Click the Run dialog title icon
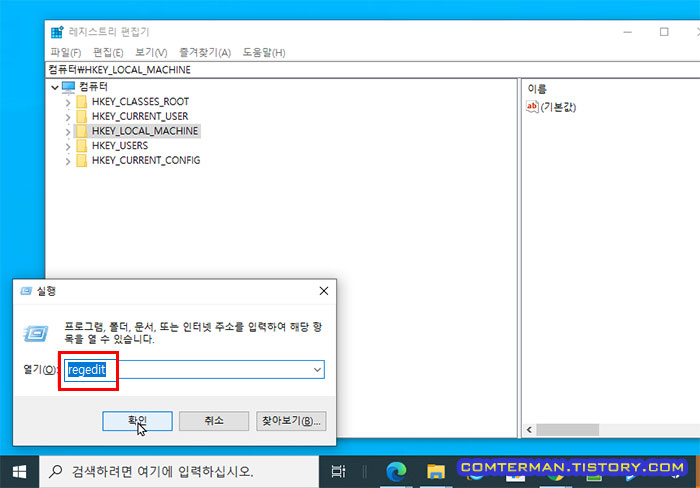 pyautogui.click(x=26, y=291)
